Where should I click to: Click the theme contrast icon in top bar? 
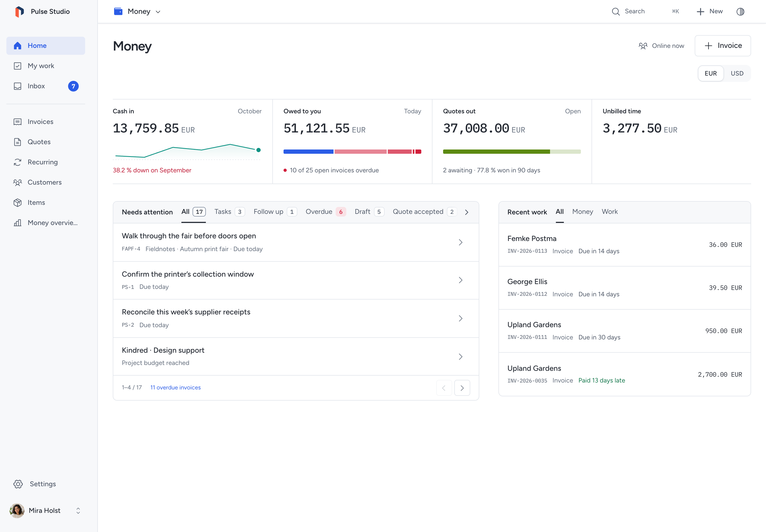[x=740, y=12]
